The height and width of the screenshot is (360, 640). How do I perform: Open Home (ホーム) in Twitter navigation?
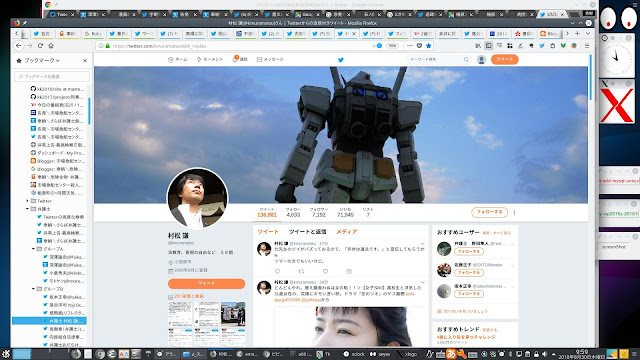[x=178, y=60]
